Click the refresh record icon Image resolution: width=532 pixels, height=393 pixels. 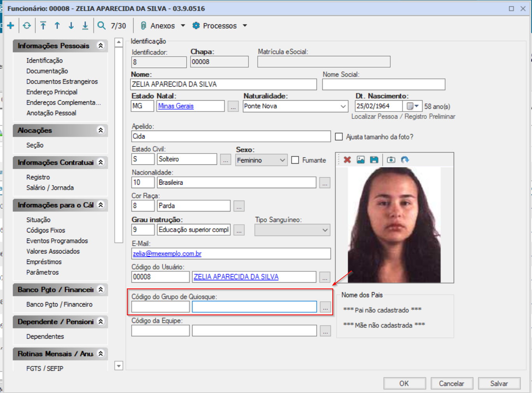click(x=27, y=26)
